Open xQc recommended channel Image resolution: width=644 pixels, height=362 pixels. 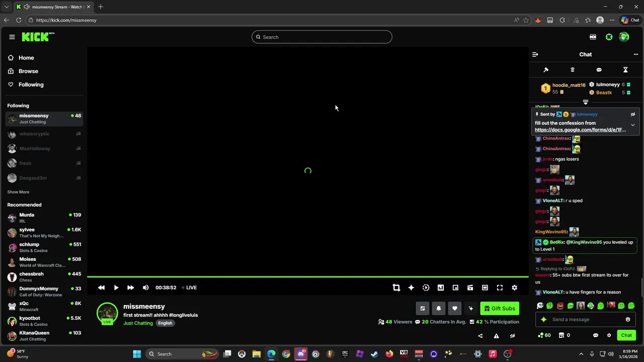44,306
